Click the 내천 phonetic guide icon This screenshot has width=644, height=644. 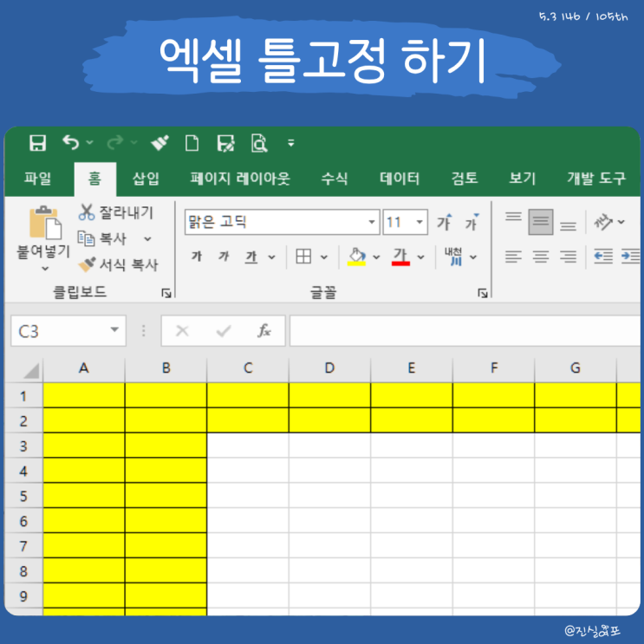pos(453,257)
